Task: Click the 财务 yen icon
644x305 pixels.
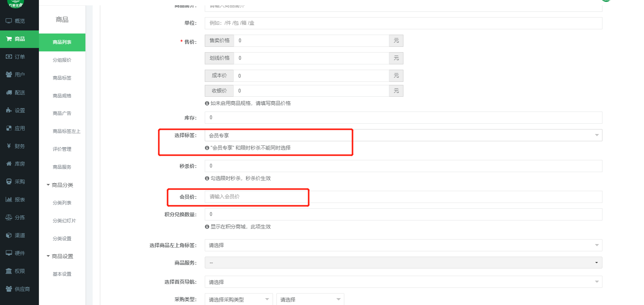Action: pos(9,146)
